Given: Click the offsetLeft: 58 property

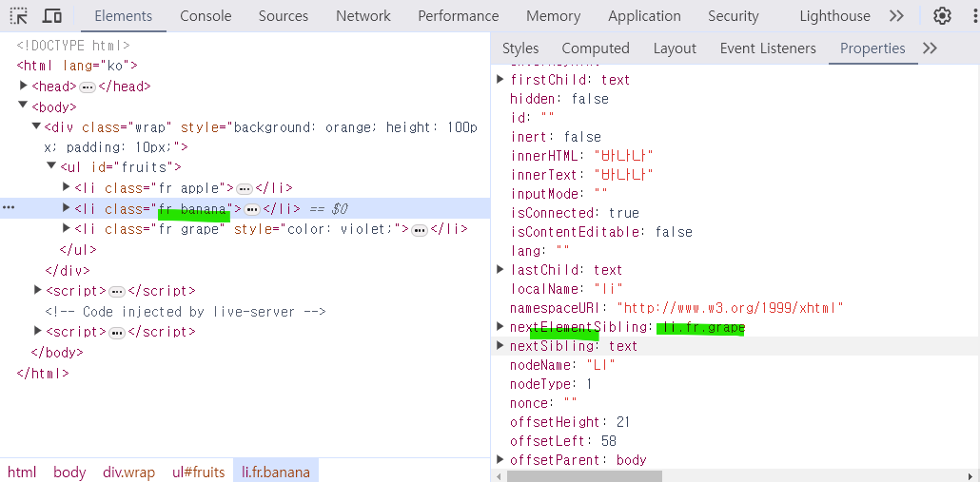Looking at the screenshot, I should tap(563, 441).
